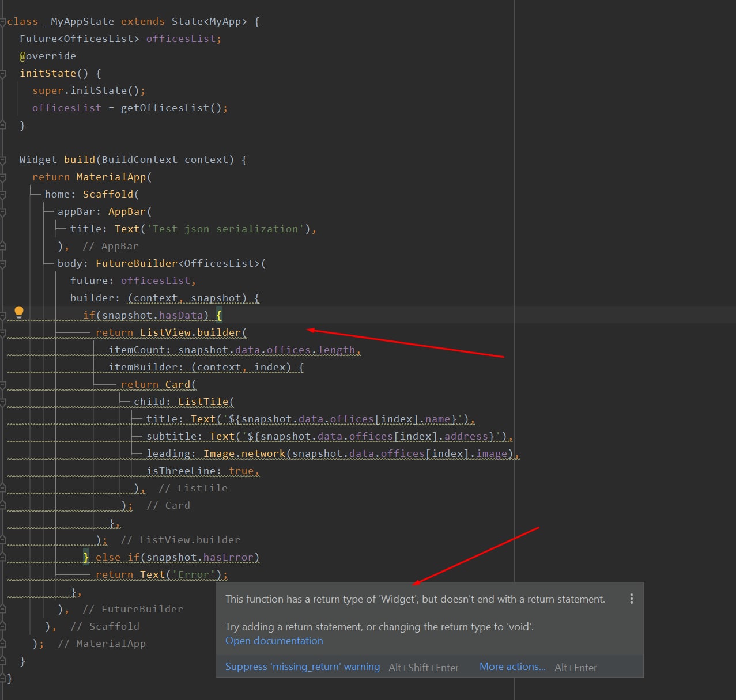Collapse the appBar: AppBar( fold marker

pyautogui.click(x=3, y=212)
